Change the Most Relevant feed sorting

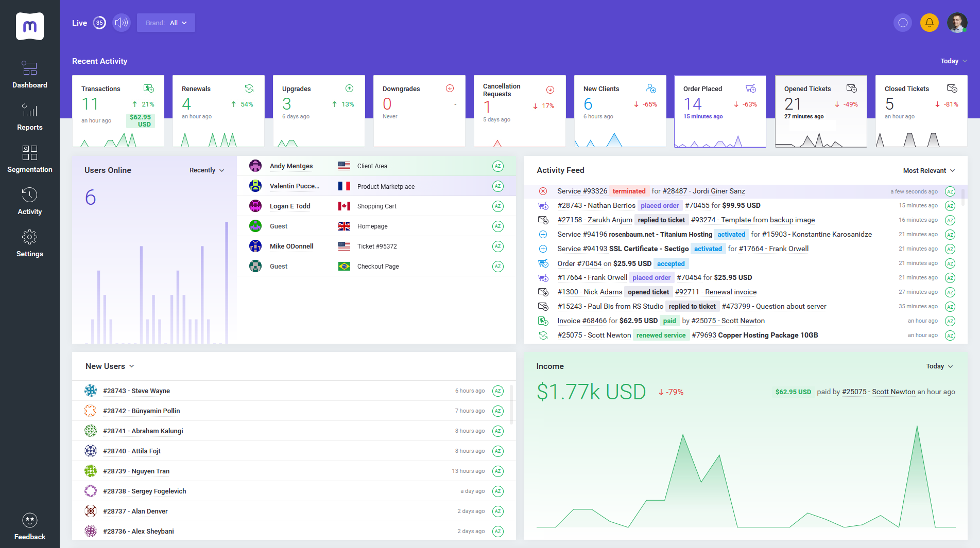coord(929,171)
